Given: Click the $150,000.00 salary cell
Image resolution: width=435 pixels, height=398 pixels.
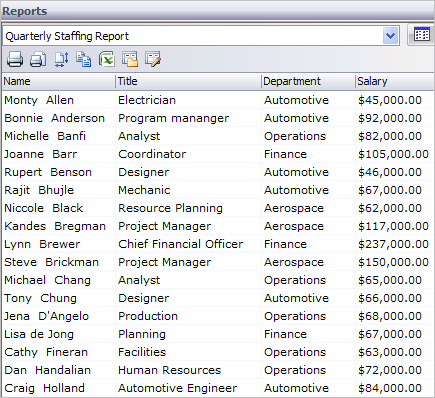Looking at the screenshot, I should pos(395,262).
